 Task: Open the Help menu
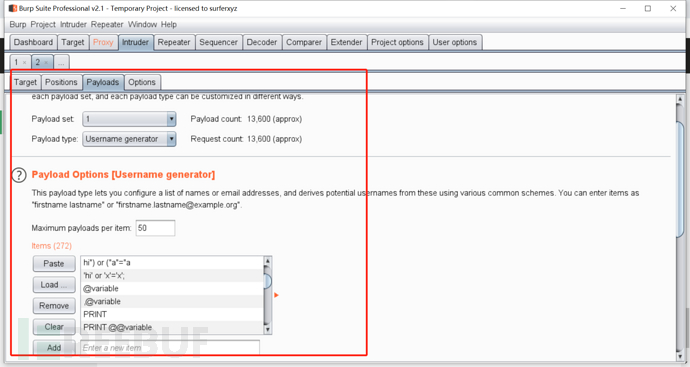pos(169,24)
